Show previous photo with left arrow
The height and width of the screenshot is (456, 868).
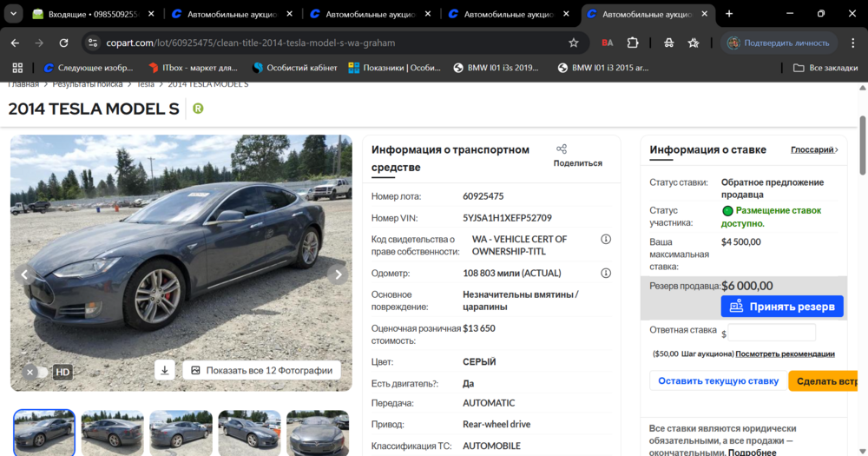click(x=24, y=274)
